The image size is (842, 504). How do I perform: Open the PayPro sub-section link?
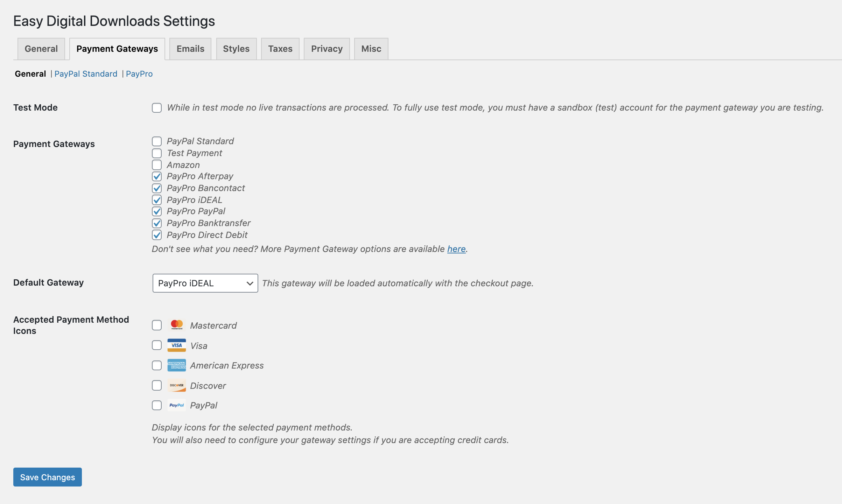pos(139,74)
